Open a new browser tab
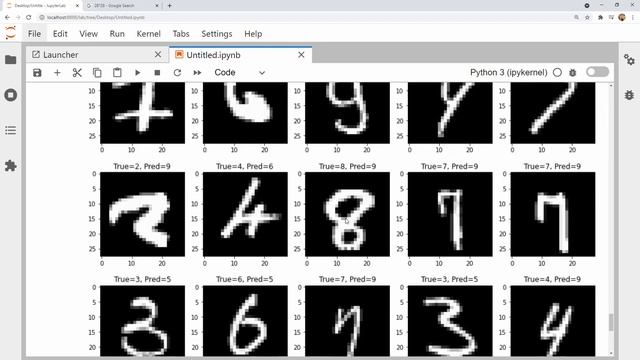This screenshot has height=360, width=640. click(x=170, y=6)
